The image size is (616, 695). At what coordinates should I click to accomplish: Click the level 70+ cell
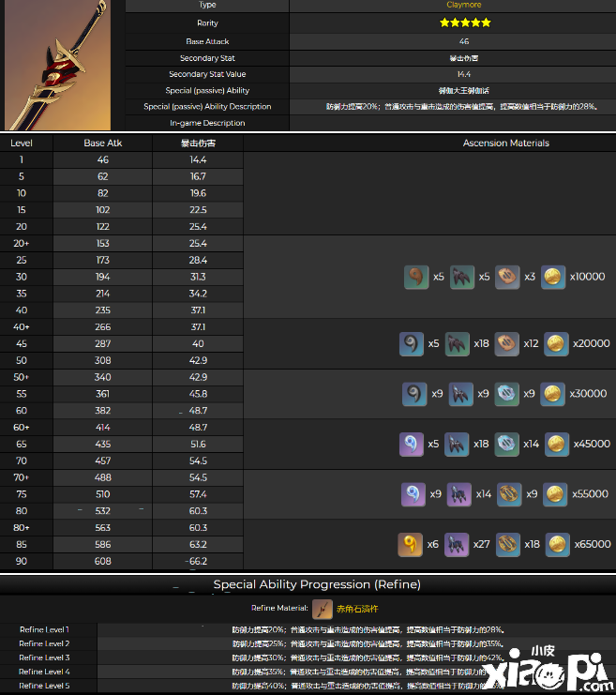(22, 477)
